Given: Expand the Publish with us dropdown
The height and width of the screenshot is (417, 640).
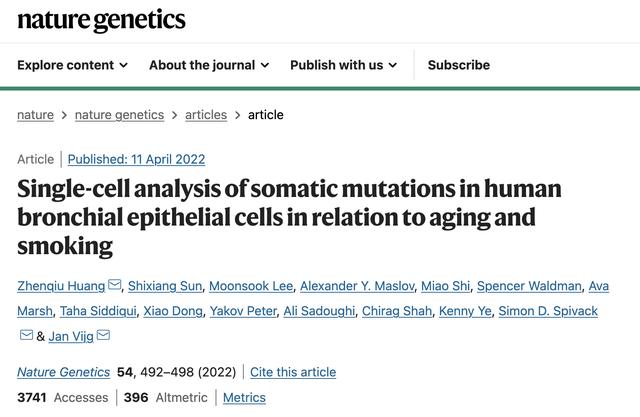Looking at the screenshot, I should [x=344, y=65].
